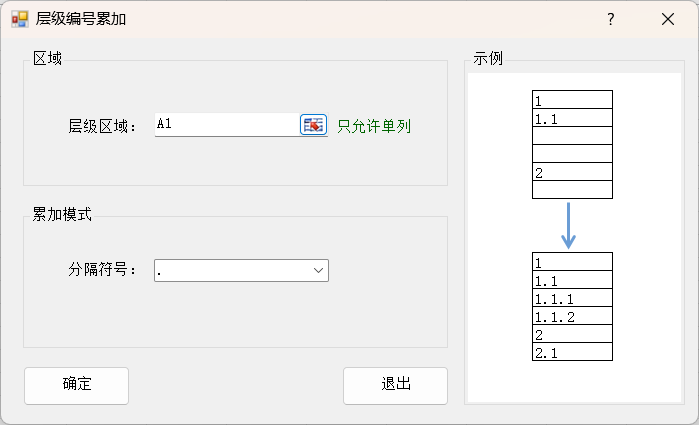Click the 1.1 cell in the upper example table
This screenshot has width=699, height=425.
(572, 118)
